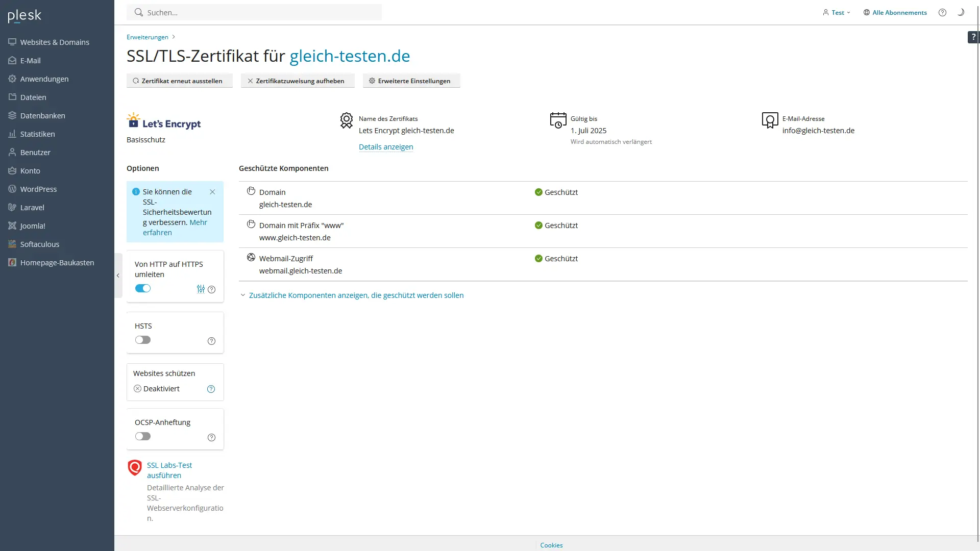The height and width of the screenshot is (551, 980).
Task: Enable the HSTS toggle
Action: click(142, 340)
